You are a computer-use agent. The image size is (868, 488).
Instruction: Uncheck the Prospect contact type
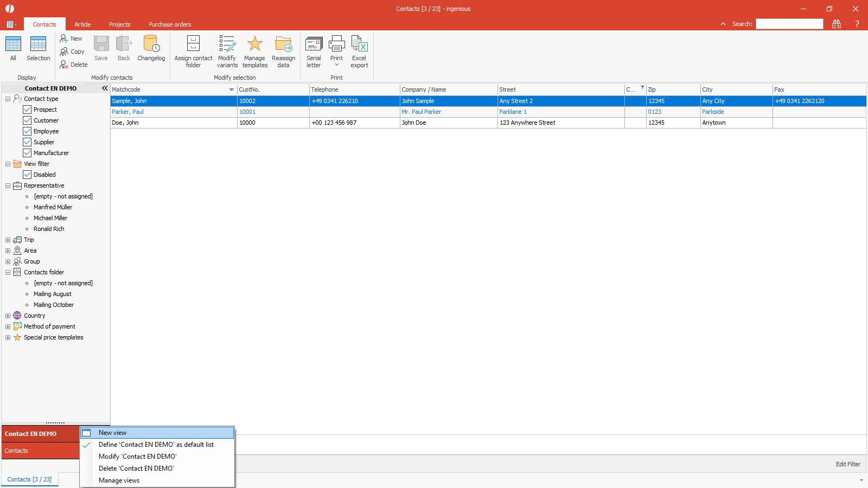pos(27,110)
